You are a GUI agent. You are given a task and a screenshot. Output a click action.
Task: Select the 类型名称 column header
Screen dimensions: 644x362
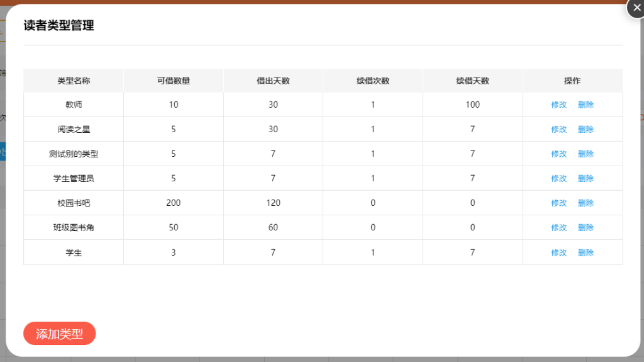tap(74, 81)
